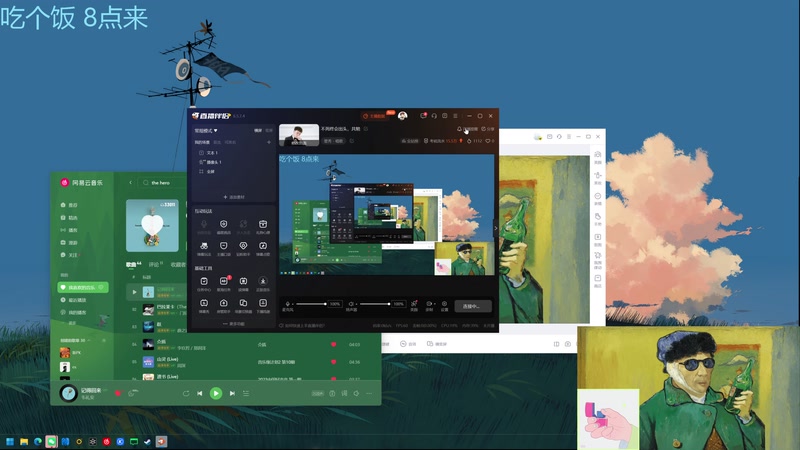
Task: Open the message icon with red dot
Action: pyautogui.click(x=423, y=116)
